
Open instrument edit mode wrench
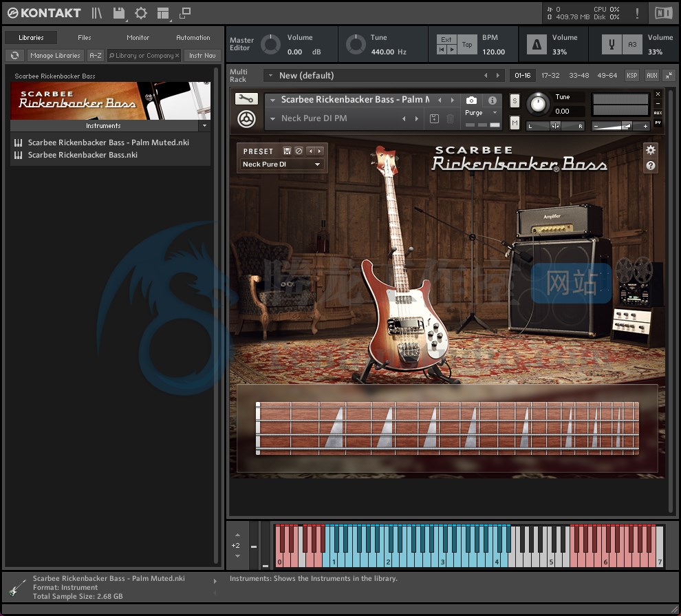point(246,99)
